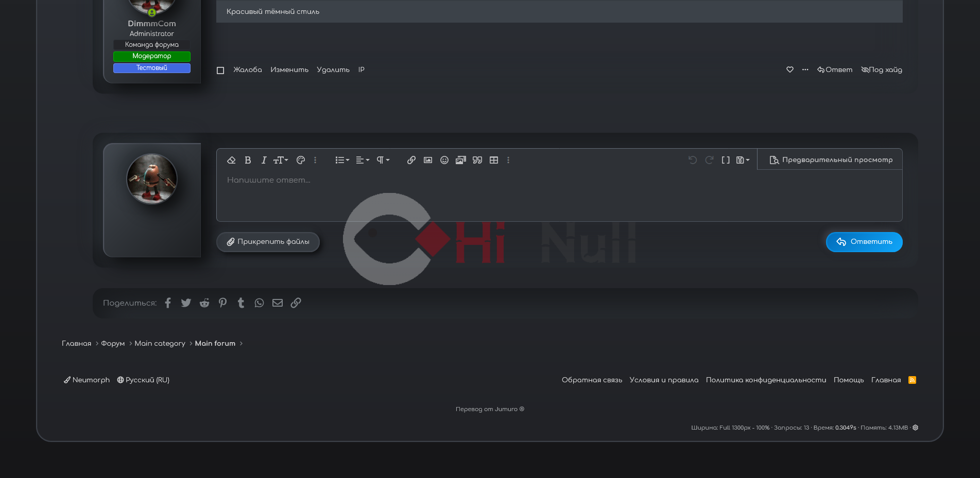Open Политика конфиденциальности footer link
Image resolution: width=980 pixels, height=478 pixels.
(x=766, y=380)
